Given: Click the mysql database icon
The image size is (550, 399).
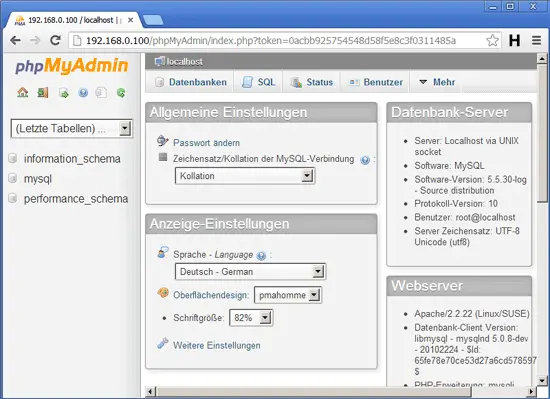Looking at the screenshot, I should point(13,178).
